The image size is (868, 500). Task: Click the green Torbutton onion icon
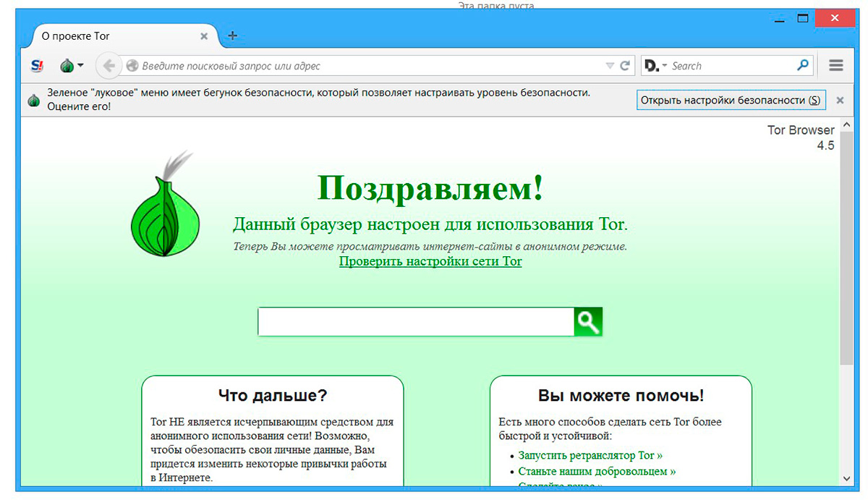click(65, 65)
